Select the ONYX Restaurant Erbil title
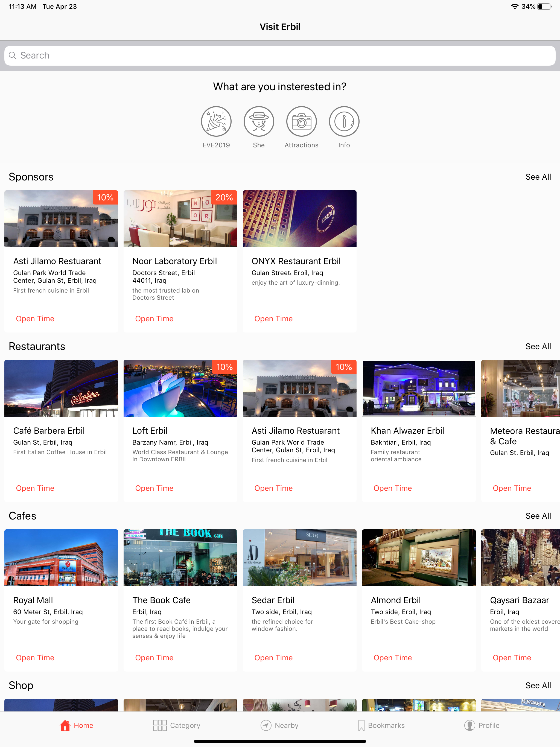Screen dimensions: 560x747 click(296, 261)
